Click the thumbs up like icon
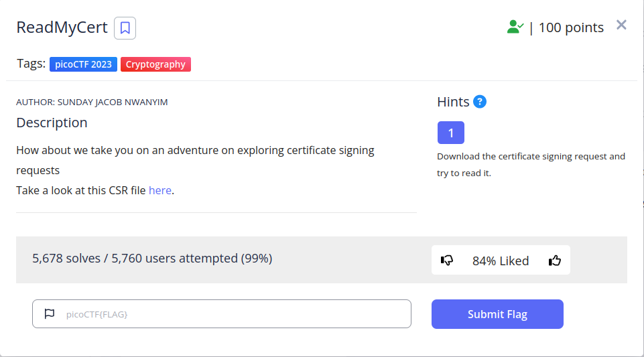The width and height of the screenshot is (644, 357). pyautogui.click(x=554, y=261)
